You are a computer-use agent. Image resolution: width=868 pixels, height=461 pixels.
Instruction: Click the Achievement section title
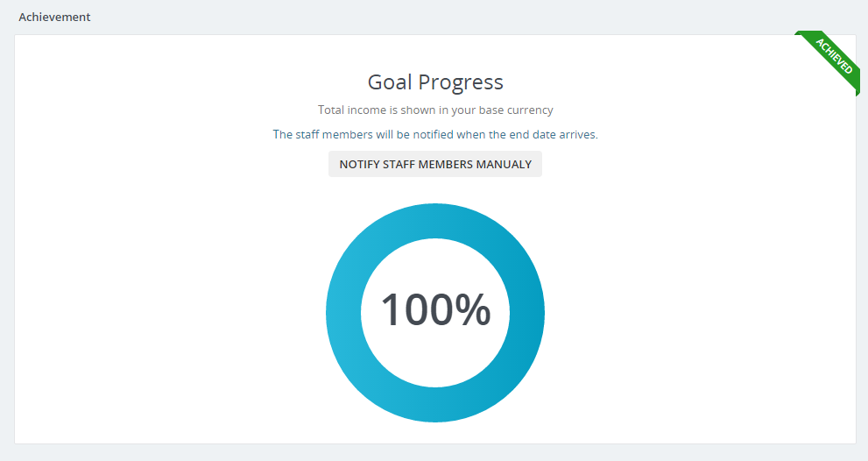click(54, 17)
